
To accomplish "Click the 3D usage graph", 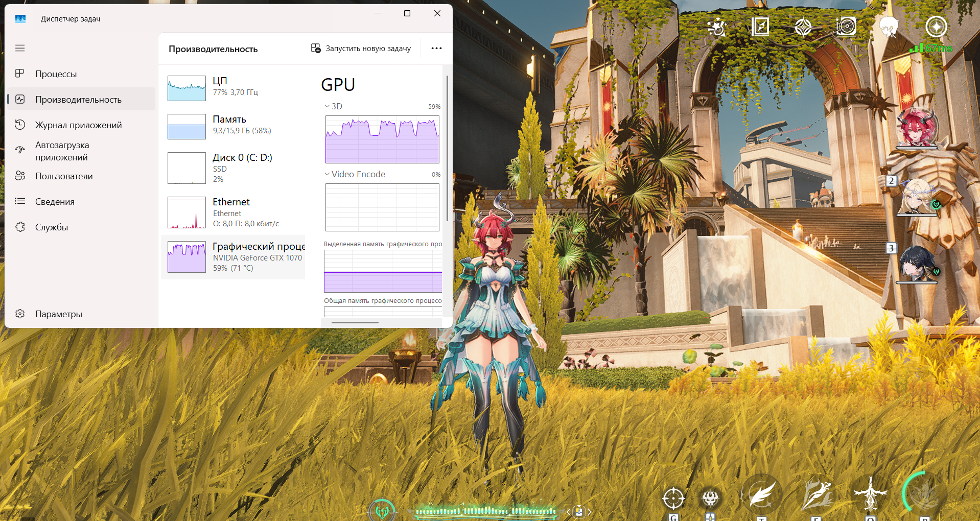I will (382, 139).
